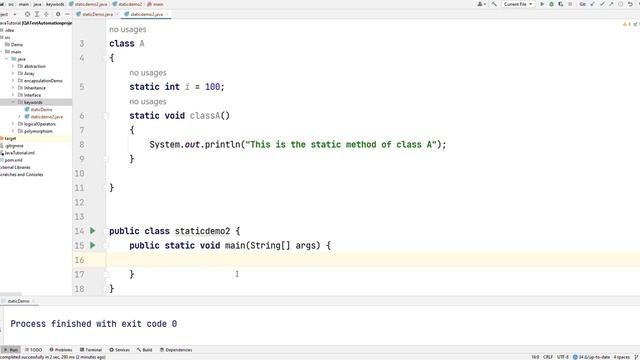The image size is (640, 360).
Task: Select the staticdemo2.java editor tab
Action: 146,14
